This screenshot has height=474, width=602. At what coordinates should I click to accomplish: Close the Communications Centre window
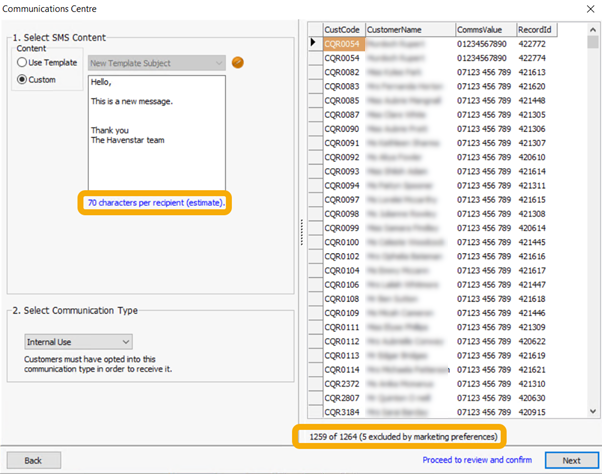coord(585,7)
